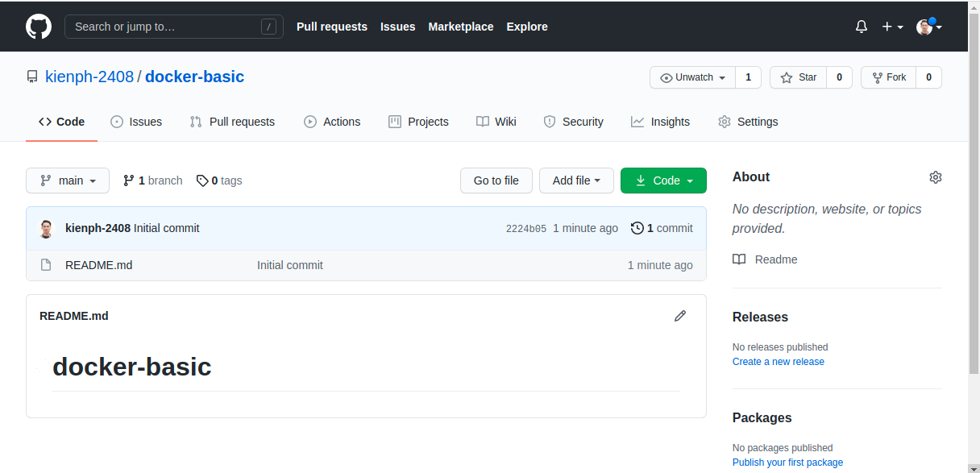980x473 pixels.
Task: Click Create a new release link
Action: pos(778,362)
